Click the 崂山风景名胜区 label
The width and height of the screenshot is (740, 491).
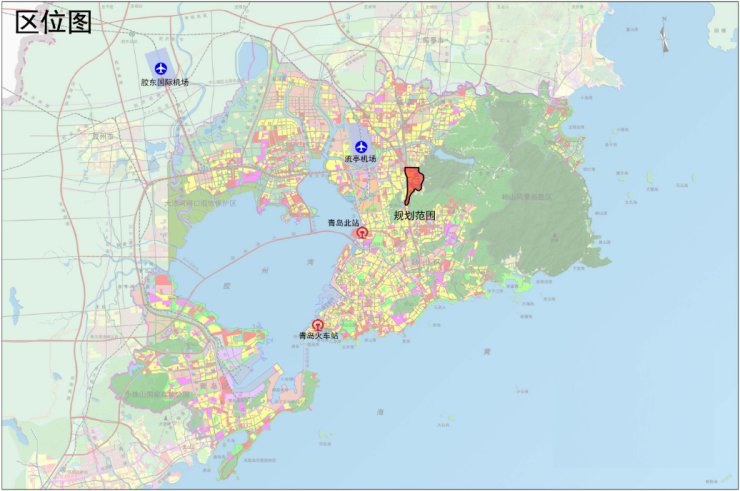pos(527,197)
